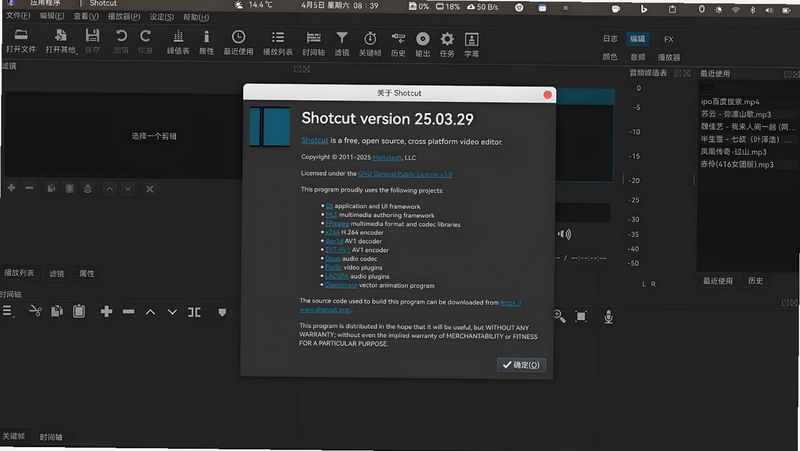800x451 pixels.
Task: Open the Glaxnimate project link
Action: (341, 285)
